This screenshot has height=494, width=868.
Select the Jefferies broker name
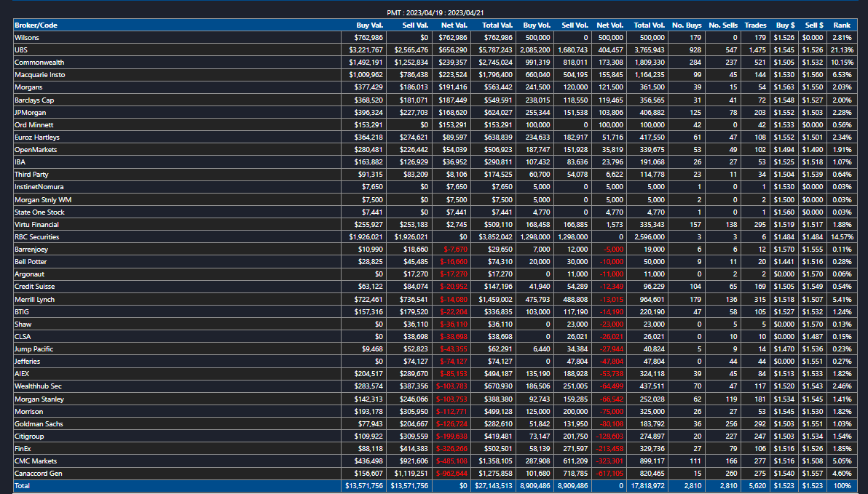27,362
